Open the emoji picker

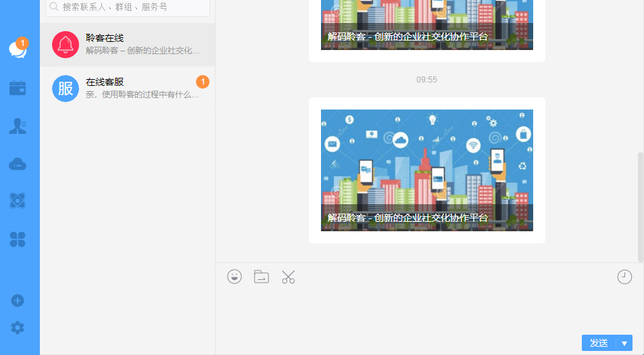click(234, 277)
